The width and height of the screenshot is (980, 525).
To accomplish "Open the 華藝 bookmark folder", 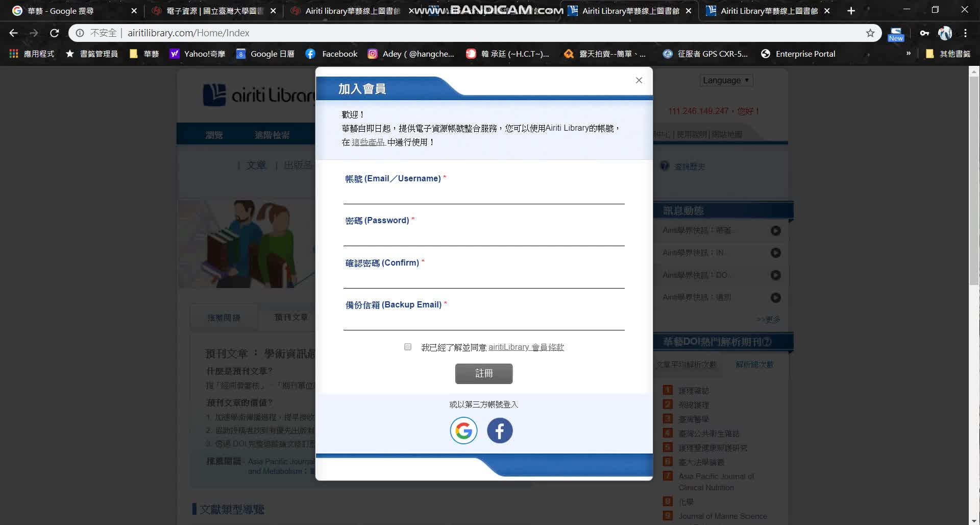I will pyautogui.click(x=144, y=54).
